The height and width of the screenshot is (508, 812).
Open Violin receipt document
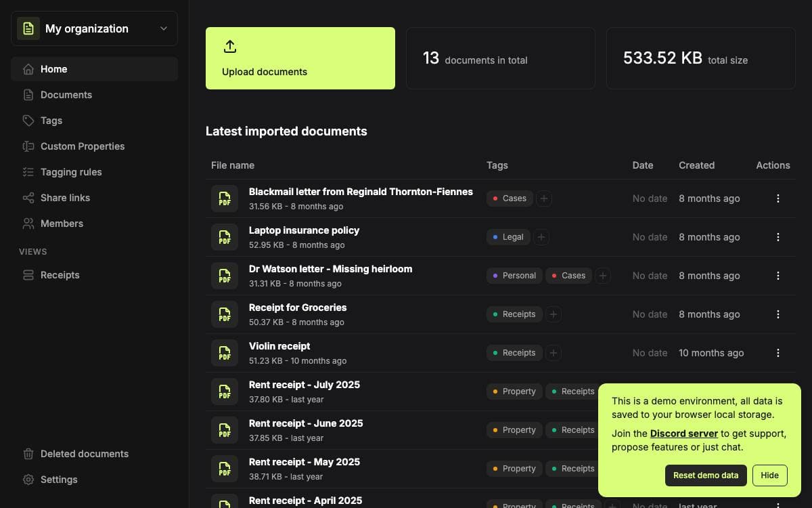[279, 346]
